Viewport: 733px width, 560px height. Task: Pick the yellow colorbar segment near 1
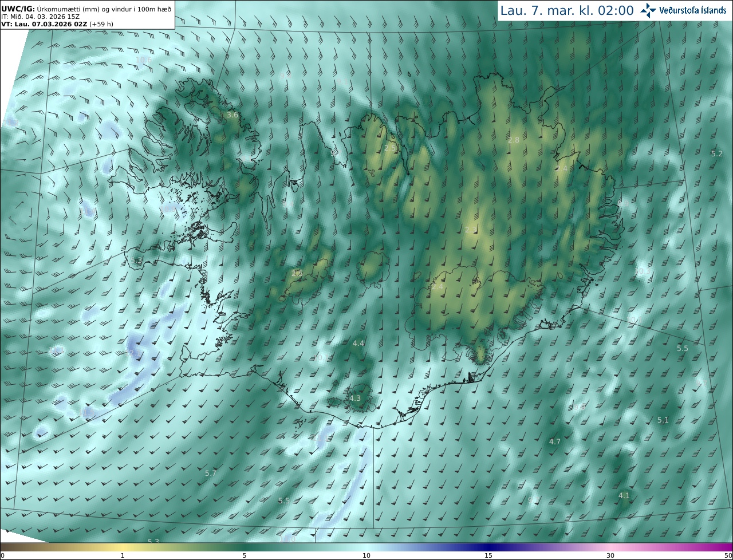click(123, 547)
